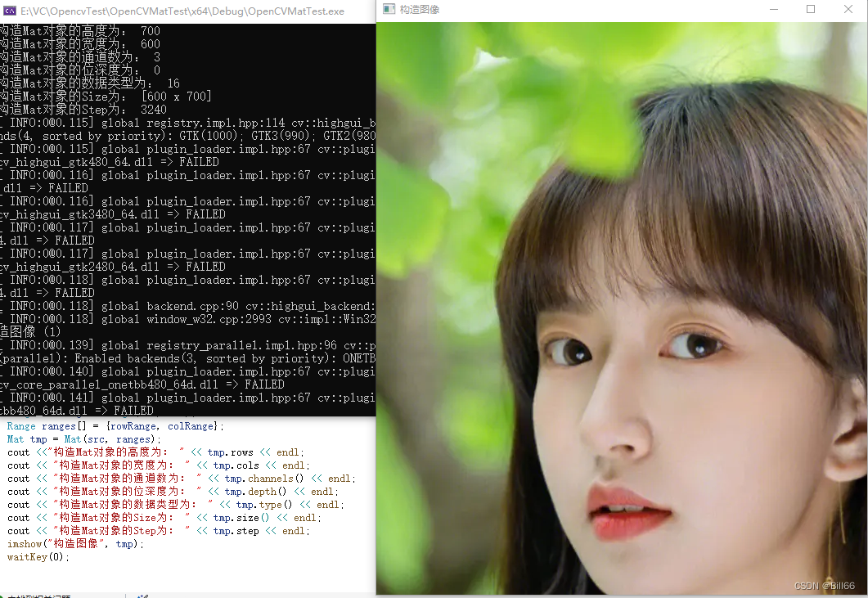Click console line cv_highgui_gtk2480_64.dll => FAILED

click(113, 267)
